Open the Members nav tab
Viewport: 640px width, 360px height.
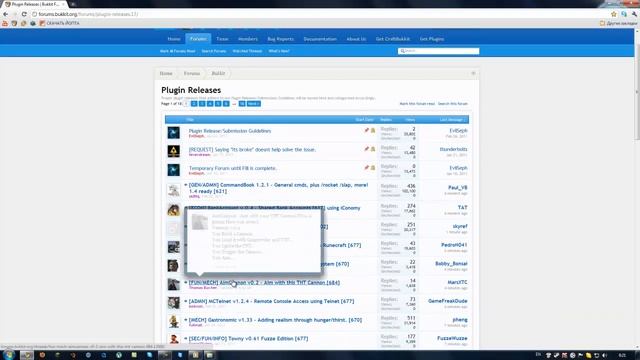click(248, 39)
